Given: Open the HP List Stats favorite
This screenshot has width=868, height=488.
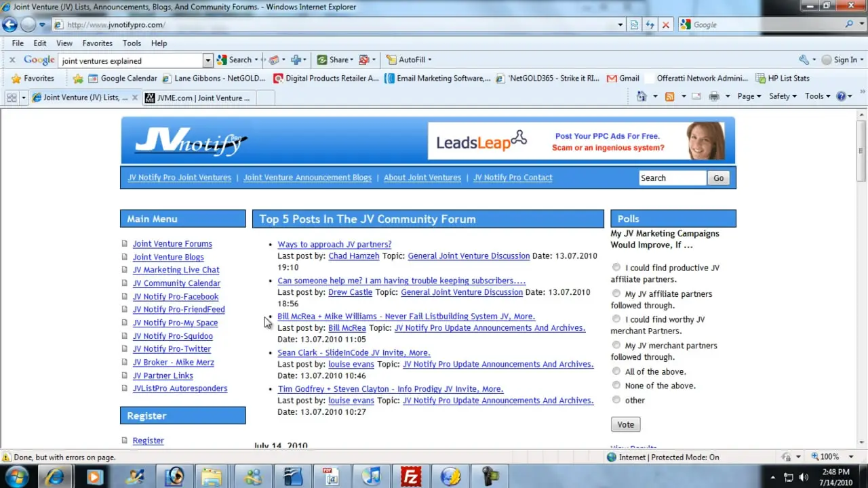Looking at the screenshot, I should coord(783,79).
